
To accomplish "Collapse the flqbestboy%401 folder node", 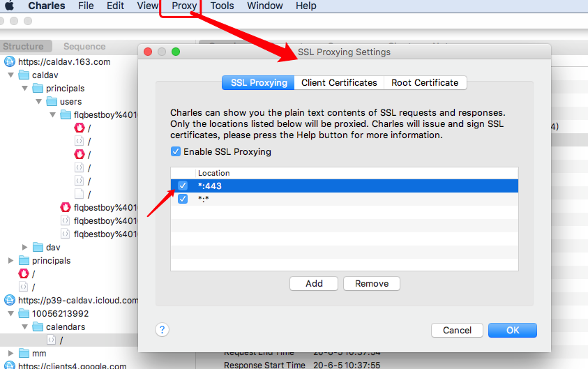I will [52, 115].
